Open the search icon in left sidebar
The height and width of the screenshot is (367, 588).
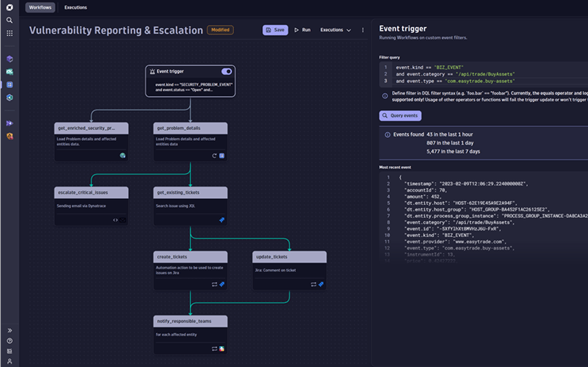(10, 20)
